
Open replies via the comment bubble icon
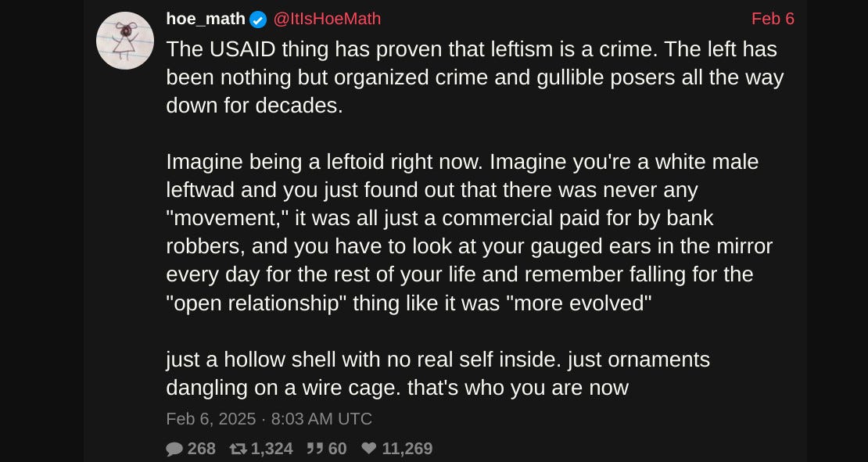pyautogui.click(x=174, y=448)
